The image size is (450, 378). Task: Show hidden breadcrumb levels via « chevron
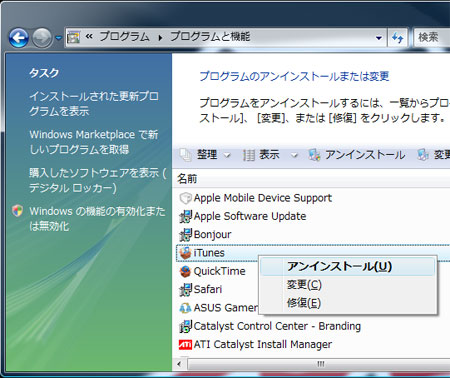pyautogui.click(x=89, y=37)
